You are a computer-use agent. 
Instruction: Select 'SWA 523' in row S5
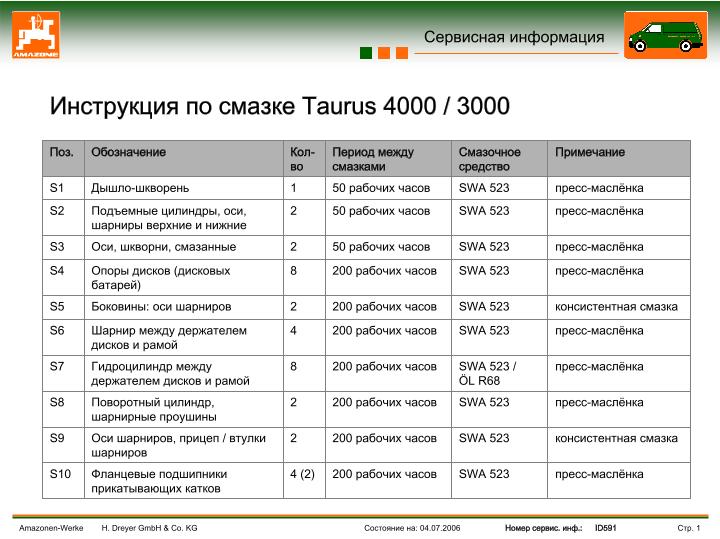pyautogui.click(x=484, y=306)
